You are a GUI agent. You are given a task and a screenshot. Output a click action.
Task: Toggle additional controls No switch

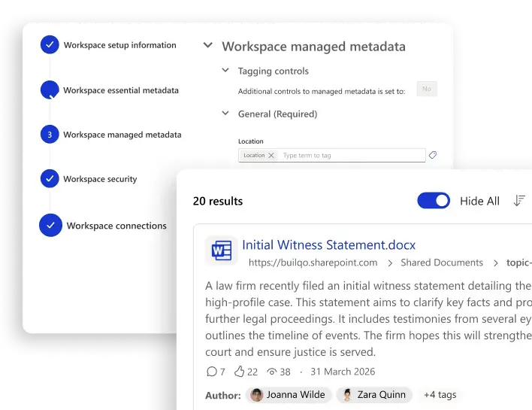(426, 90)
